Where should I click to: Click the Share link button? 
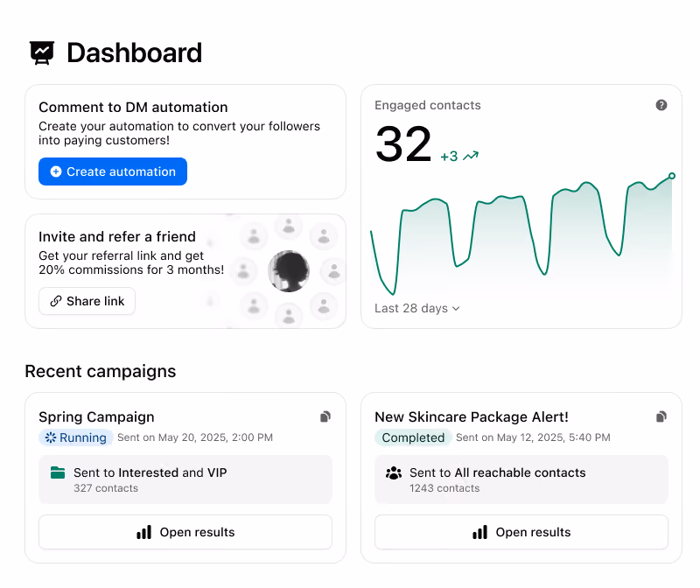tap(87, 301)
